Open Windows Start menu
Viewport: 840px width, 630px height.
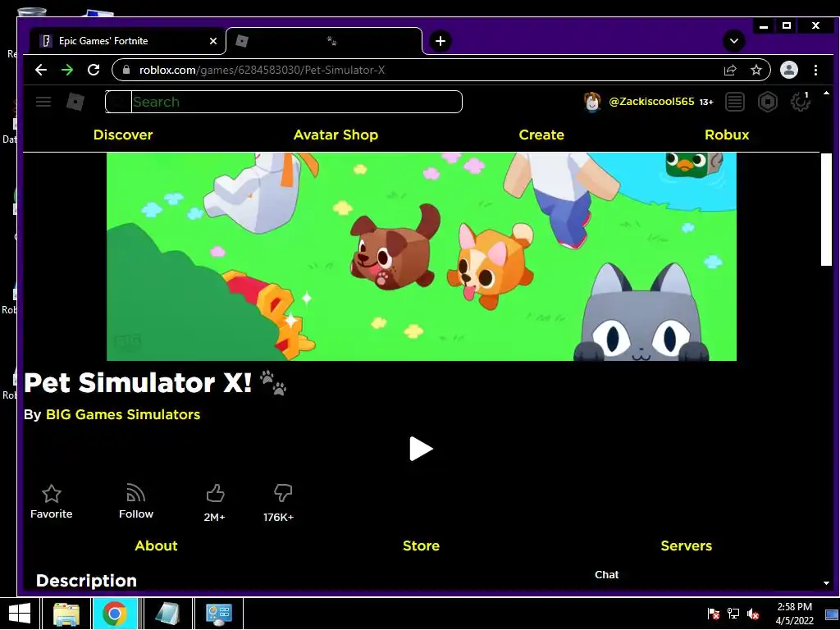[20, 614]
